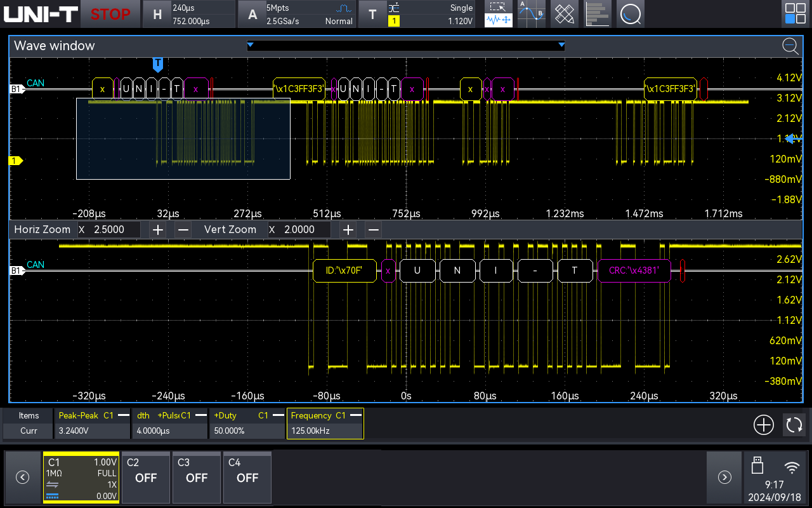812x508 pixels.
Task: Show previous channels with the left arrow
Action: pos(22,478)
